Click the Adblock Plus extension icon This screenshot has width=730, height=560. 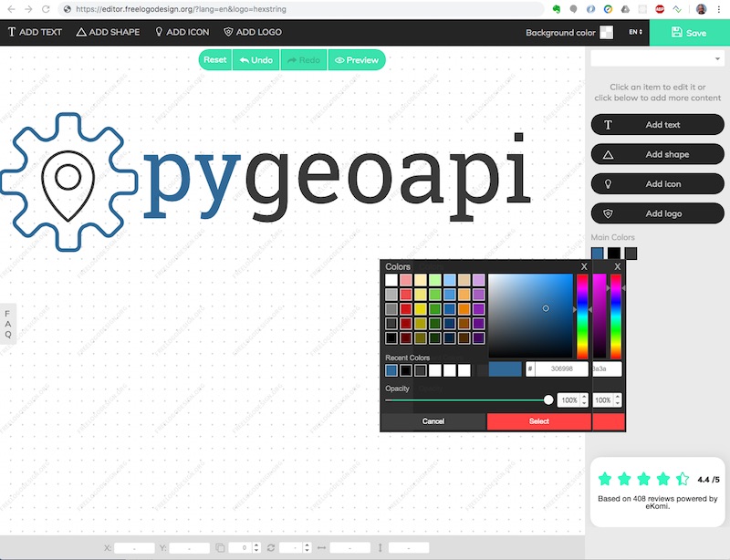click(659, 8)
